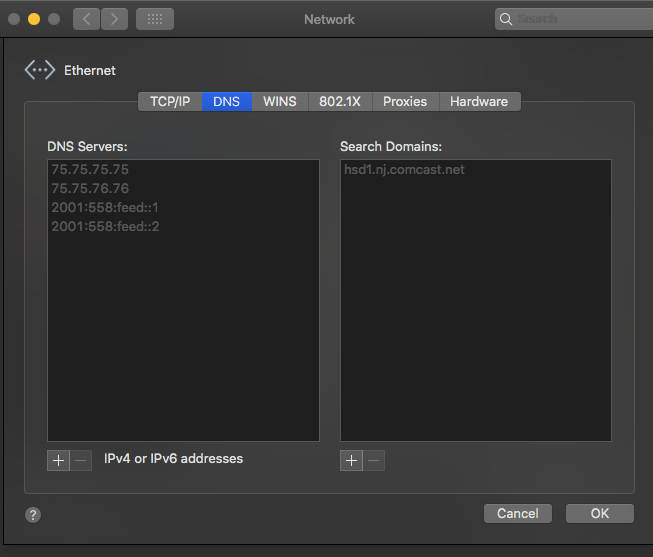Screen dimensions: 653x557
Task: Go forward with the toolbar forward arrow
Action: 114,19
